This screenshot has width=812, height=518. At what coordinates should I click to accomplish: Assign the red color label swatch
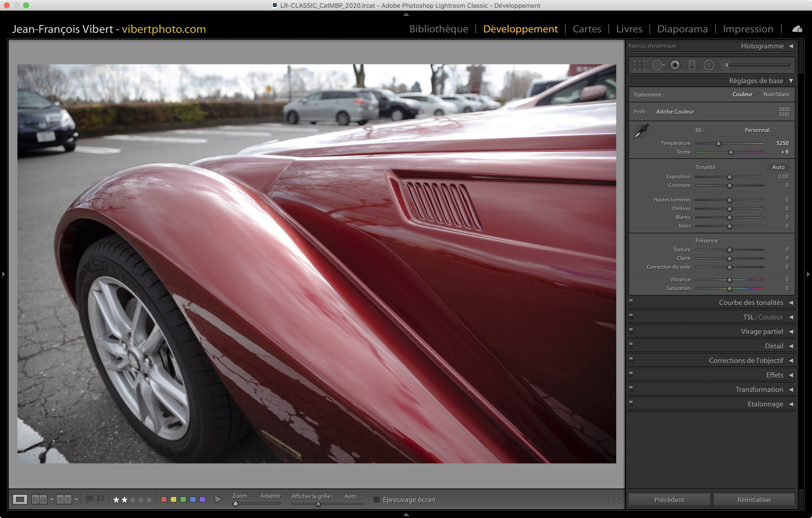click(164, 499)
